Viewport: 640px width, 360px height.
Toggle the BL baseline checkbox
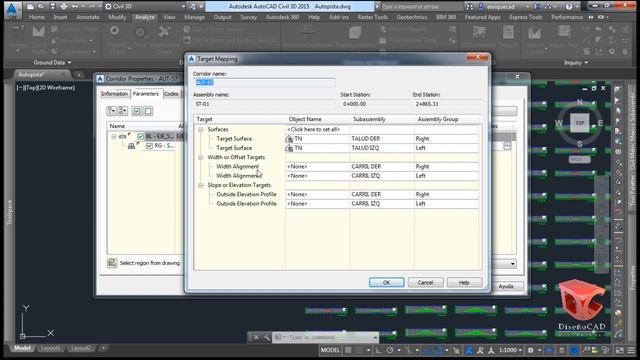141,136
